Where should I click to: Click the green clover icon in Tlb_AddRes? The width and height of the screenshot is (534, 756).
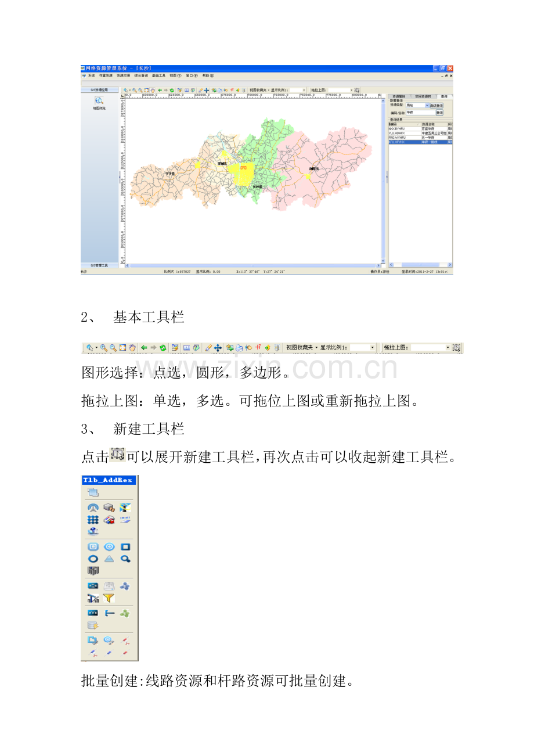pyautogui.click(x=125, y=613)
